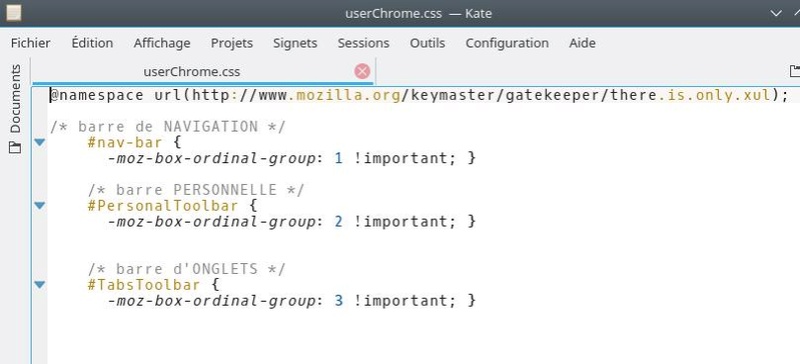Open the Projets menu
The image size is (800, 364).
(232, 43)
